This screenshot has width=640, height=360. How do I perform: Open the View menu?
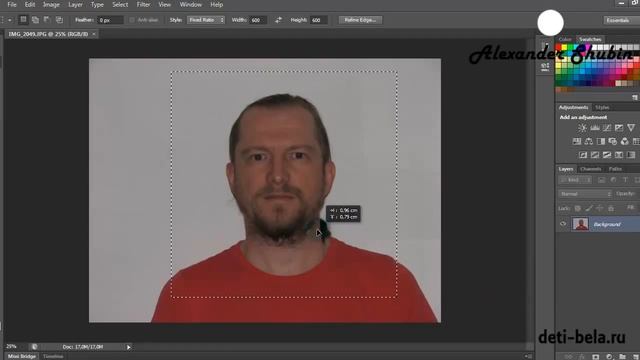point(164,4)
